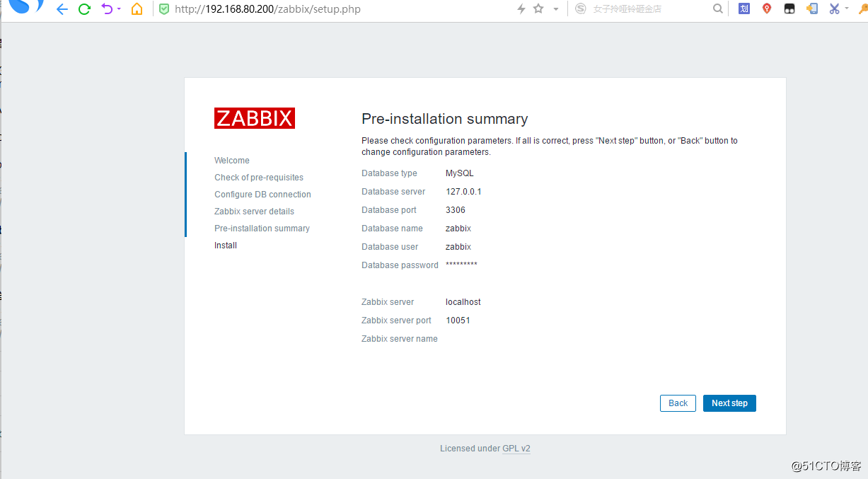The height and width of the screenshot is (479, 868).
Task: Click the magnifier search icon
Action: coord(718,9)
